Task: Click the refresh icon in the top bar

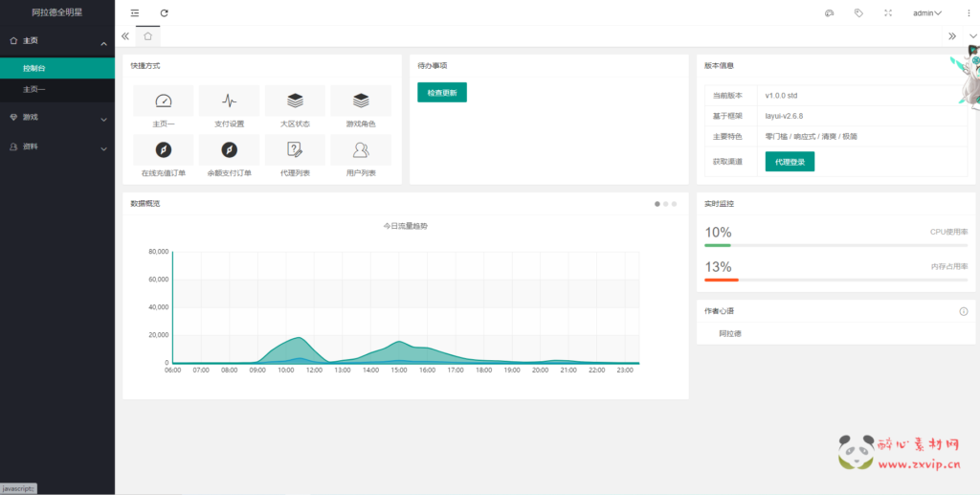Action: (x=165, y=12)
